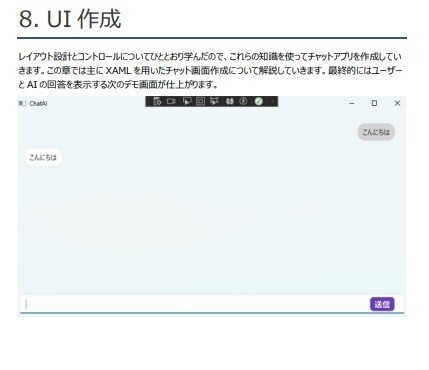Click the 8. UI 作成 heading
This screenshot has height=370, width=429.
(x=70, y=19)
